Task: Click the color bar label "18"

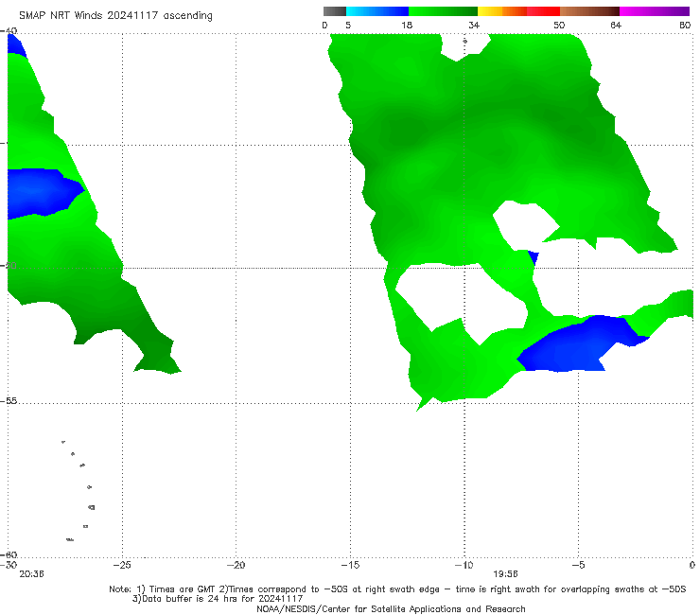Action: (x=407, y=26)
